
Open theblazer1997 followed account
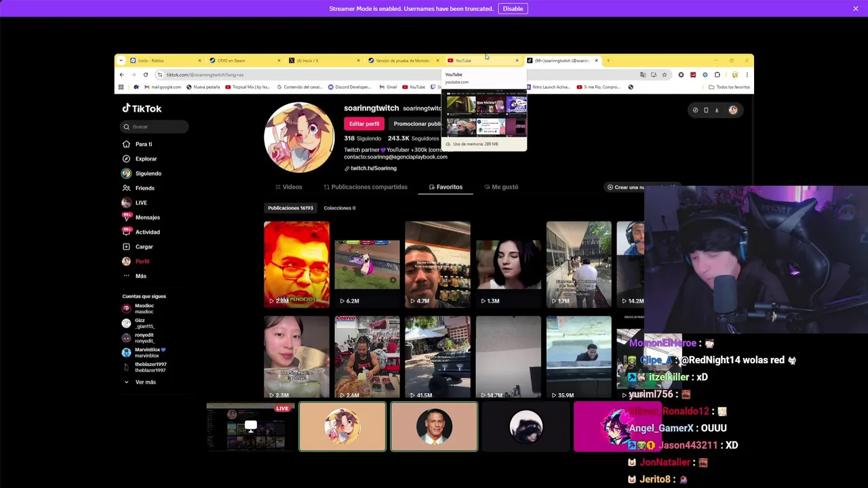click(x=144, y=367)
